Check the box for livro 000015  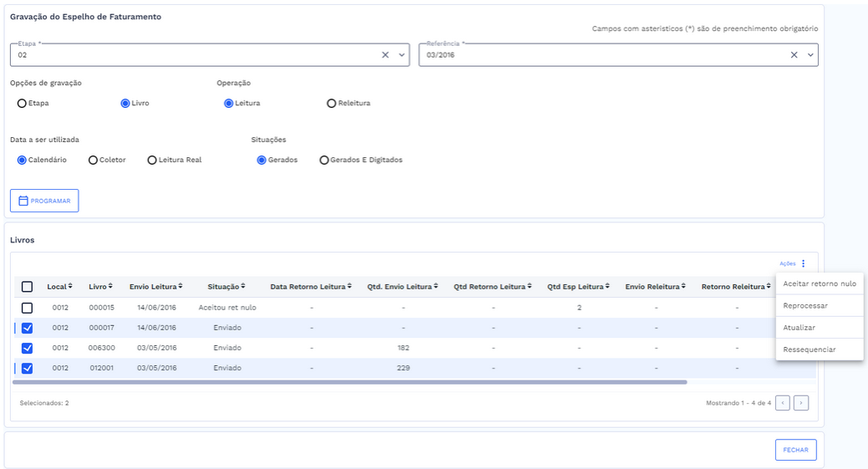pyautogui.click(x=27, y=308)
